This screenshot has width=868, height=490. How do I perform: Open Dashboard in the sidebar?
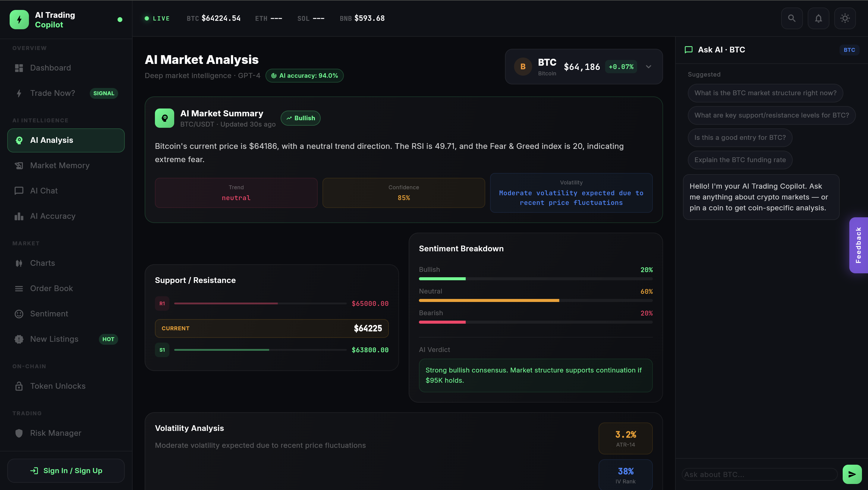point(66,68)
